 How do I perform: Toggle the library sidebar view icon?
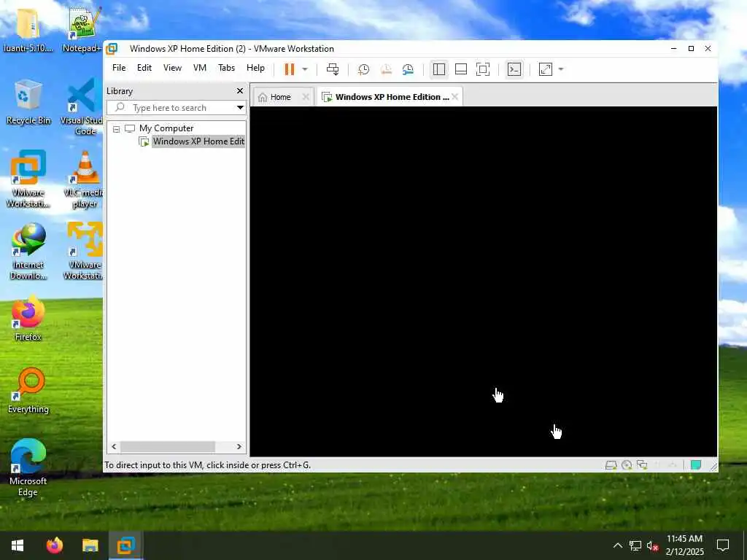(438, 69)
